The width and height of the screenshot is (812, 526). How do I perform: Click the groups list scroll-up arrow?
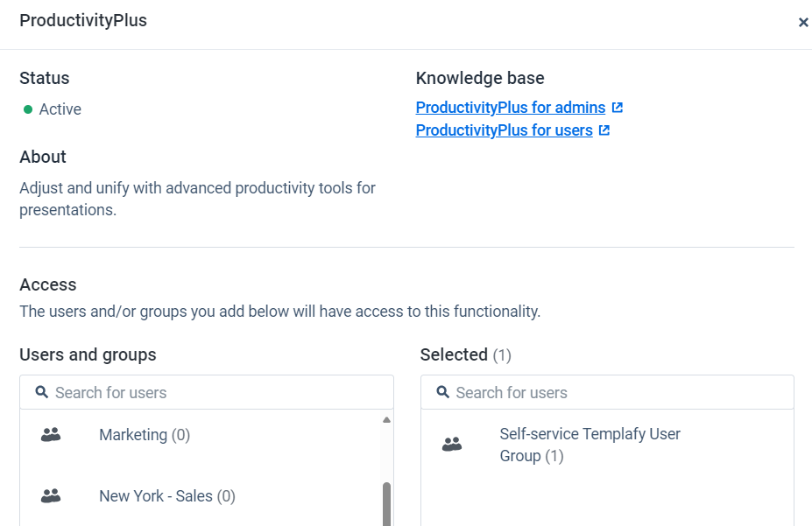point(386,420)
